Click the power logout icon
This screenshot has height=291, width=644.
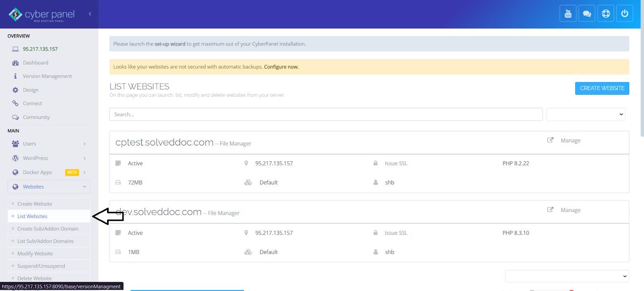[625, 14]
